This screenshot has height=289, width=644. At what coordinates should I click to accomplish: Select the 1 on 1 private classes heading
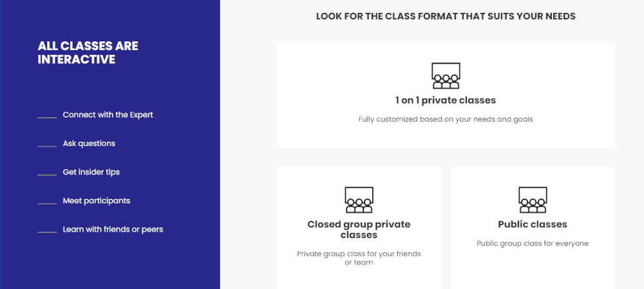pos(446,100)
